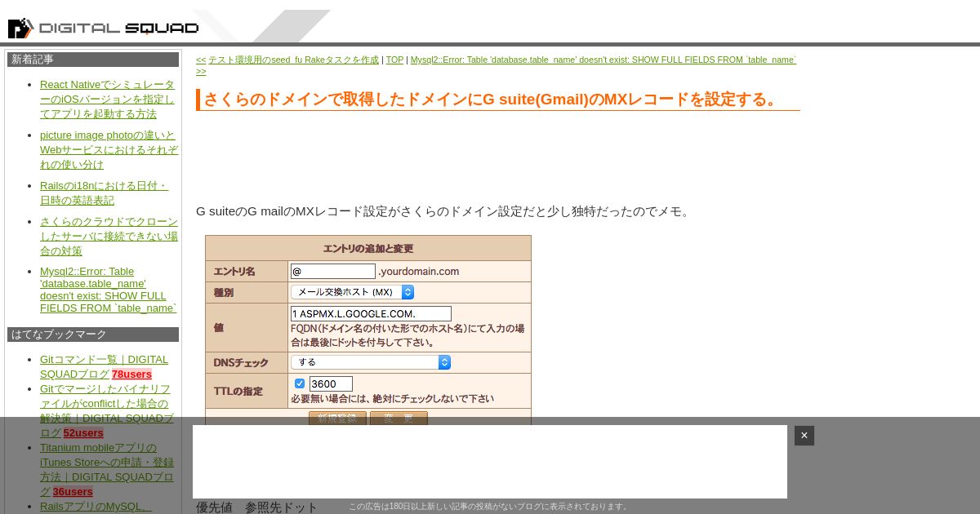Click the 新着記事 sidebar heading

(93, 60)
